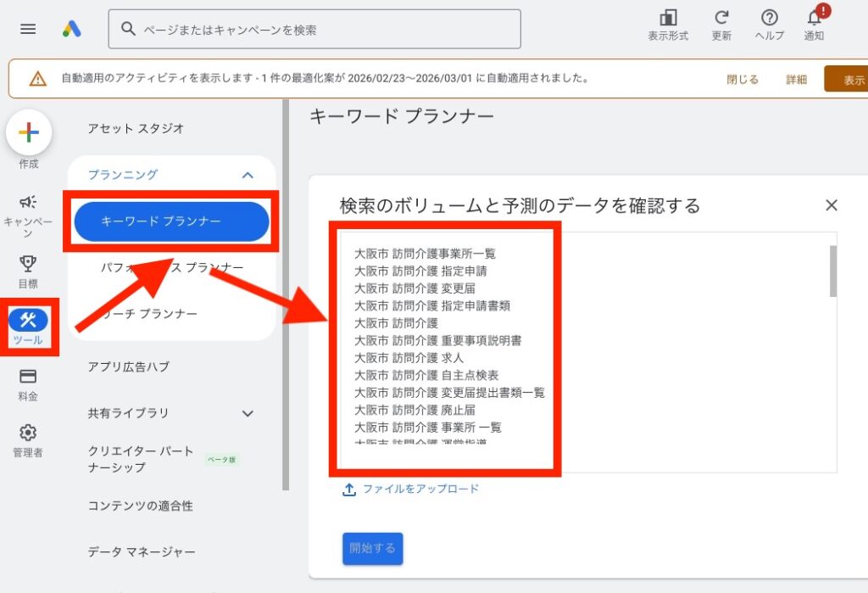Open the 通知 notifications bell
The height and width of the screenshot is (593, 868).
(814, 19)
